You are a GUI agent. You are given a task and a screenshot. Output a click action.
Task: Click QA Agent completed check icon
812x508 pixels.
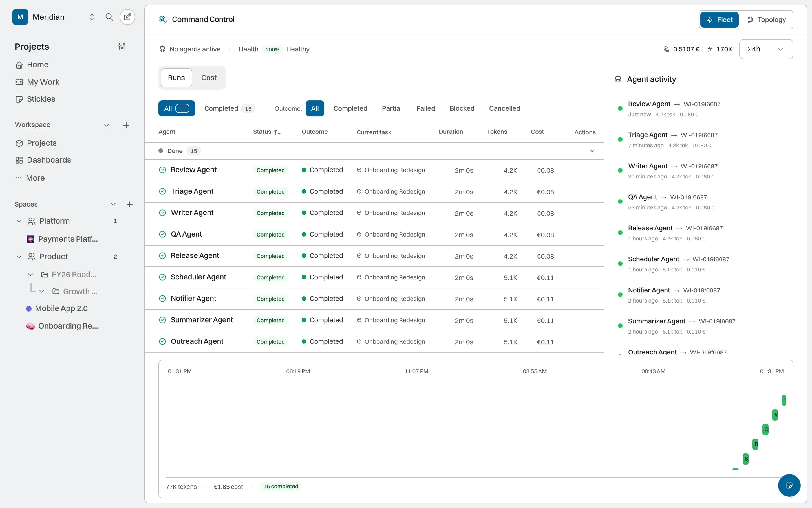point(162,234)
